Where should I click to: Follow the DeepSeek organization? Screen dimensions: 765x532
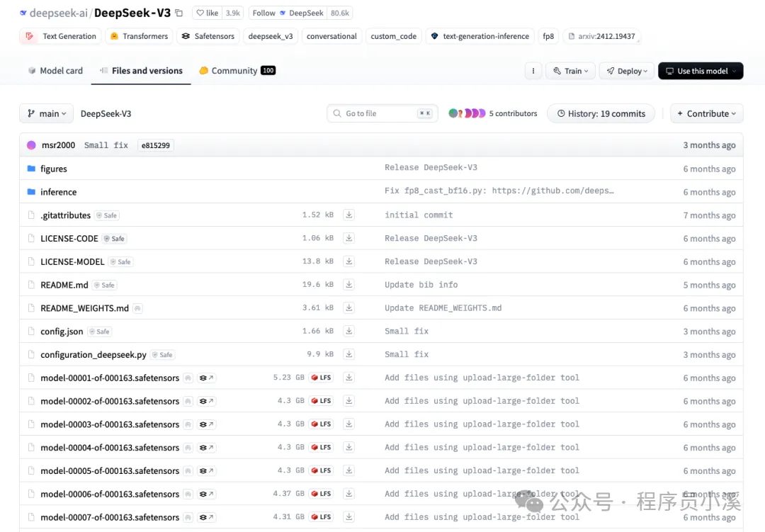click(x=288, y=13)
